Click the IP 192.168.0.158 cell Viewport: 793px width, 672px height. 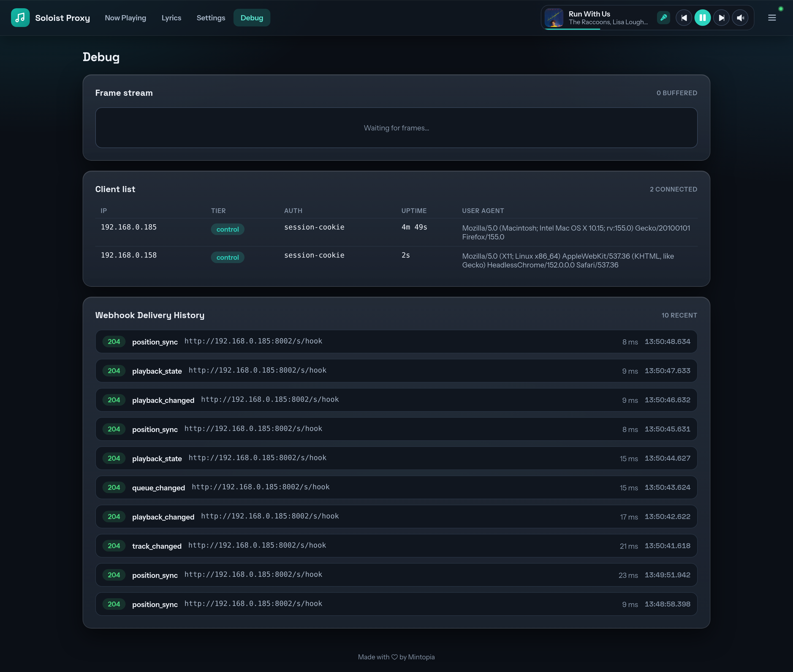coord(129,255)
